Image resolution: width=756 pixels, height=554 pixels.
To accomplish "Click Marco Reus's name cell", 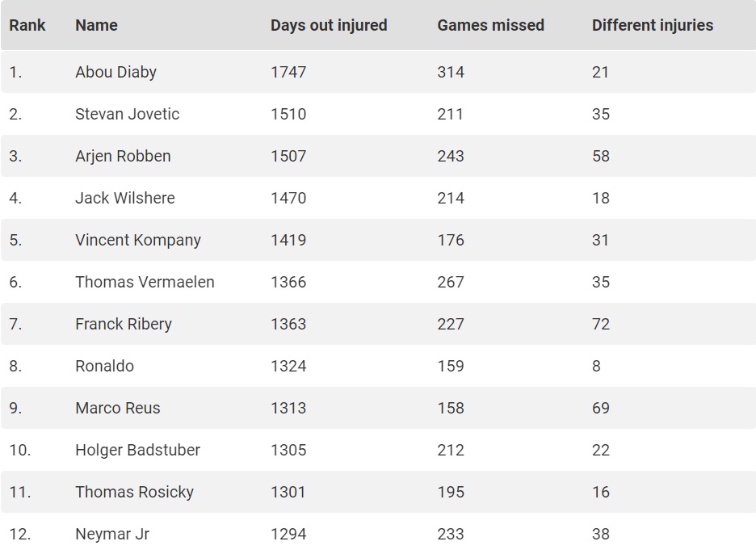I will tap(117, 408).
